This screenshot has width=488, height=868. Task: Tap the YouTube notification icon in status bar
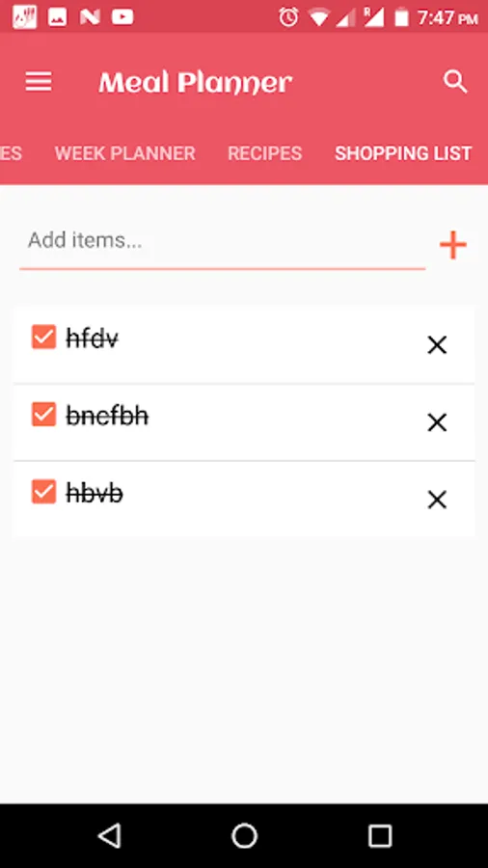122,17
